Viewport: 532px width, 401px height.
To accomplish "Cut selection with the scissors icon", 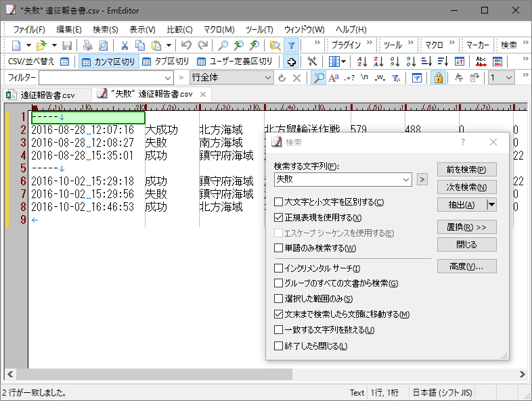I will coord(125,45).
